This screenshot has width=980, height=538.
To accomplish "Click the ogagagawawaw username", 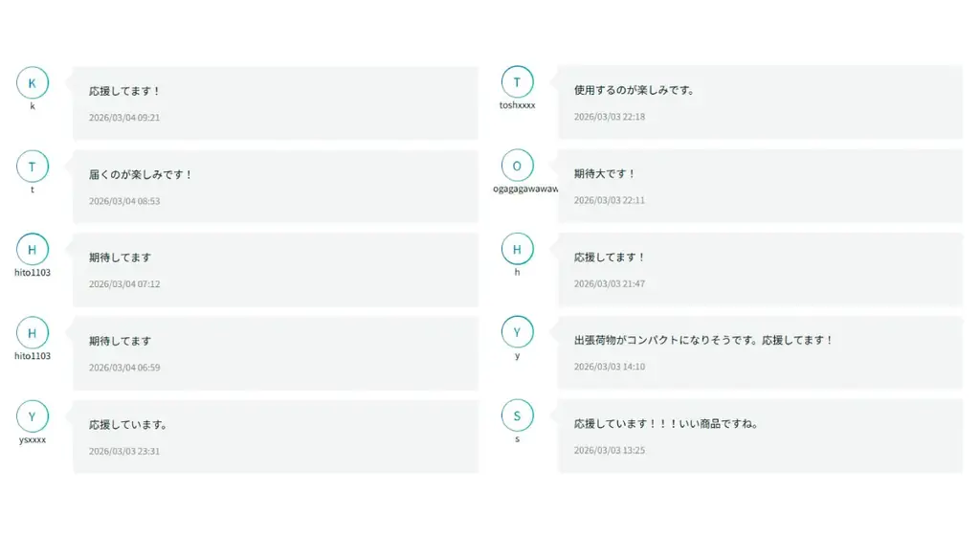I will pyautogui.click(x=524, y=189).
